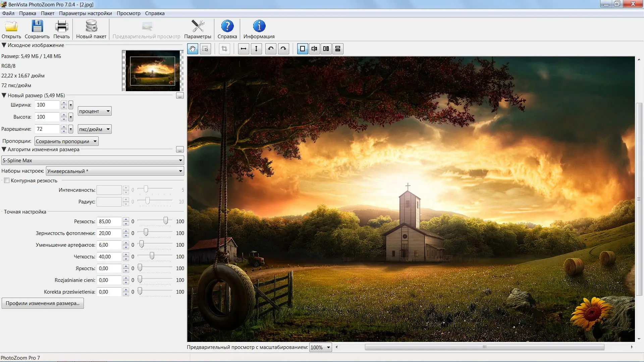Open the Просмотр menu
This screenshot has height=362, width=644.
click(128, 13)
